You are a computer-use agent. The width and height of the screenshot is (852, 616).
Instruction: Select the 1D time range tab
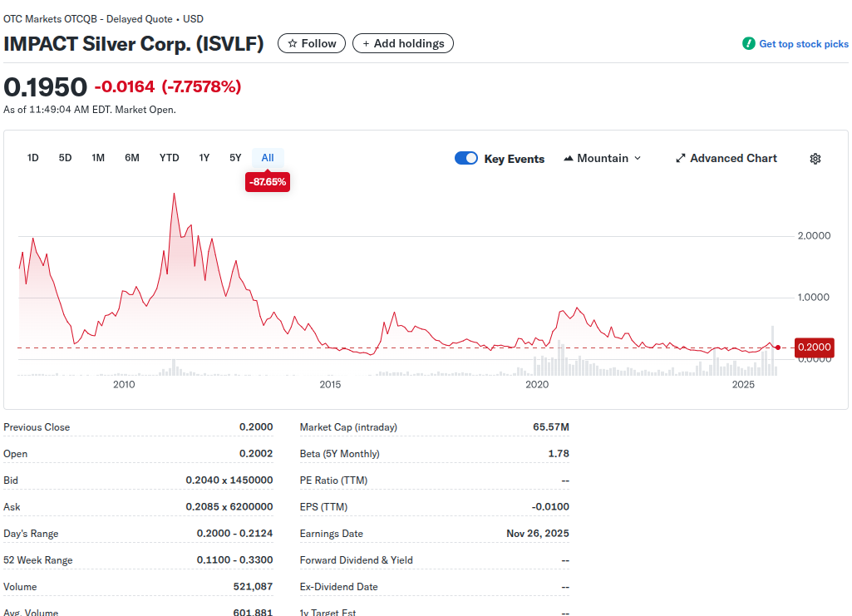tap(33, 158)
